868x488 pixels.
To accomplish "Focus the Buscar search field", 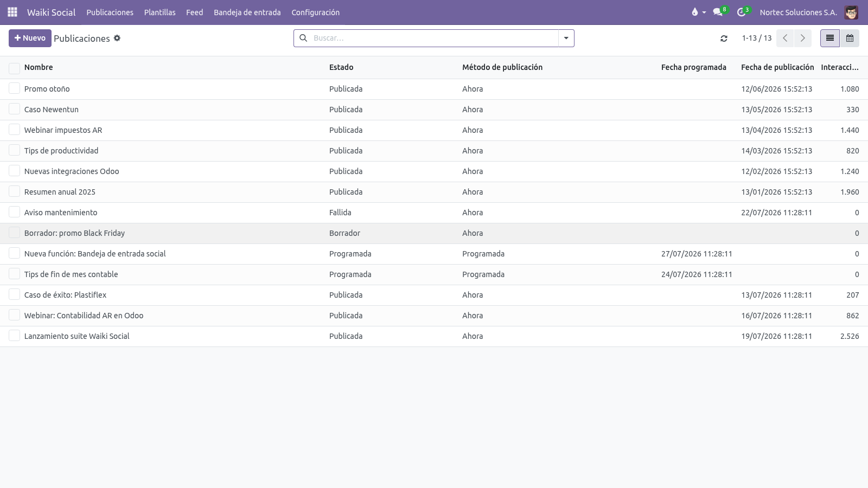I will coord(434,38).
